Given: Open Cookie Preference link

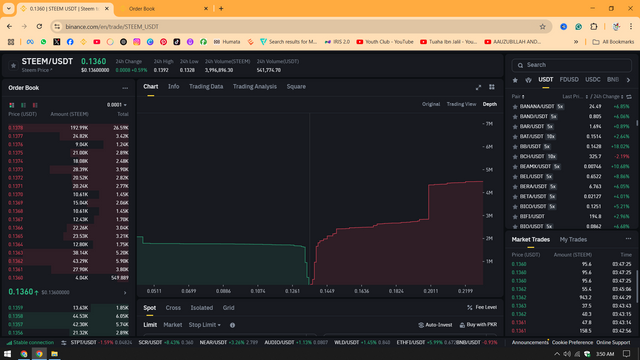Looking at the screenshot, I should [572, 342].
